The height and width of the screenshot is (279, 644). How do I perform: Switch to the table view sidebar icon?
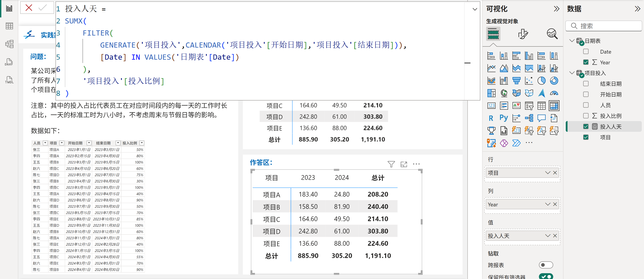click(9, 26)
